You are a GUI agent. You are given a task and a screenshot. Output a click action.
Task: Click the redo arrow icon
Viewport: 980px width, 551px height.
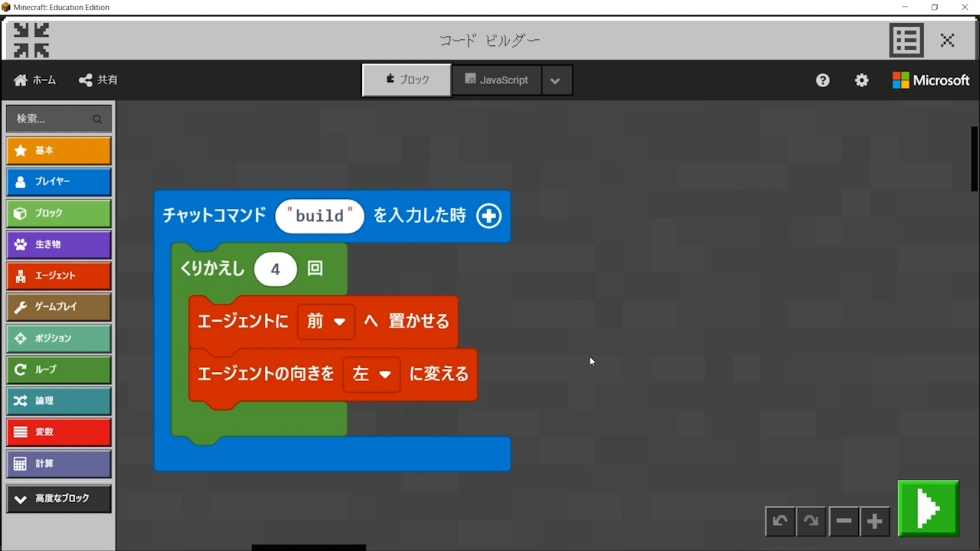point(812,521)
